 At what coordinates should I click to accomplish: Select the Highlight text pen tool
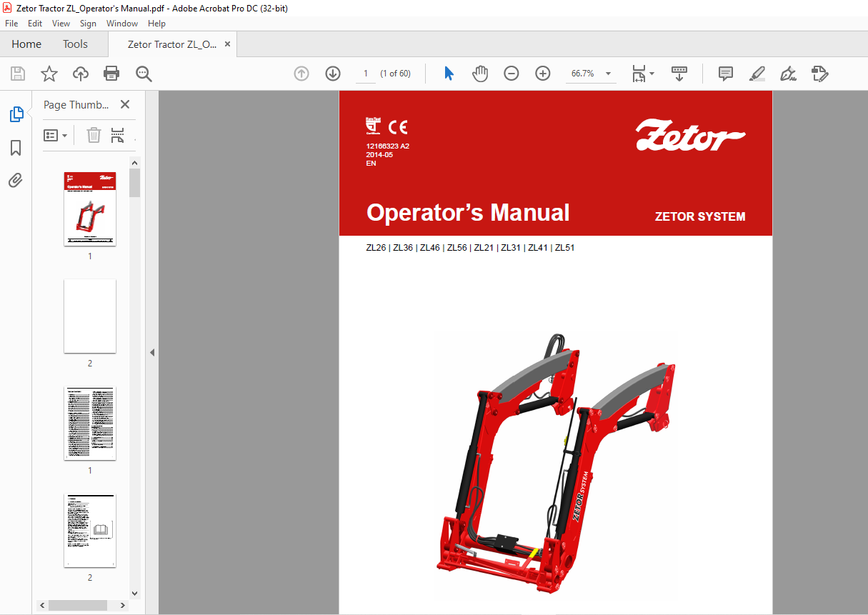[757, 74]
